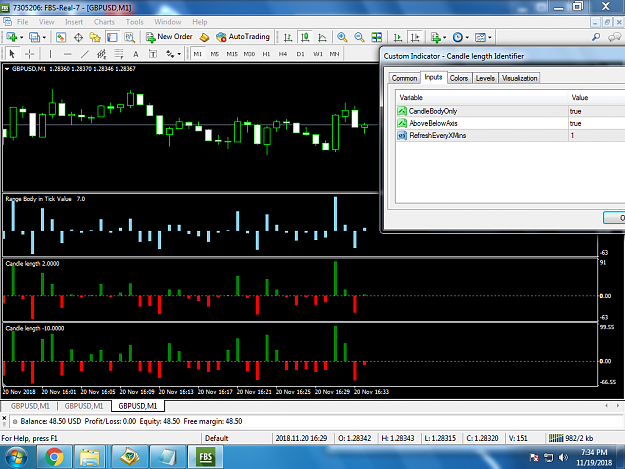625x469 pixels.
Task: Toggle Auto Scroll chart icon
Action: pyautogui.click(x=397, y=37)
